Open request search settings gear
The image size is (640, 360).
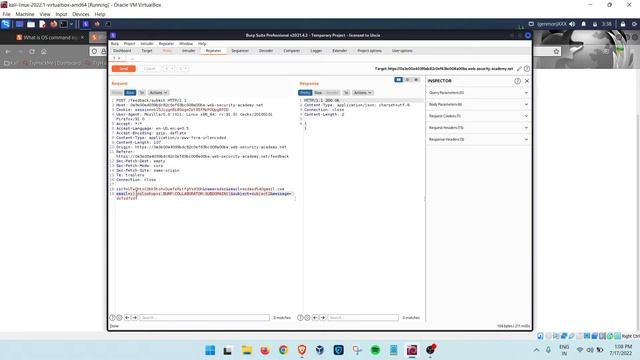tap(119, 318)
